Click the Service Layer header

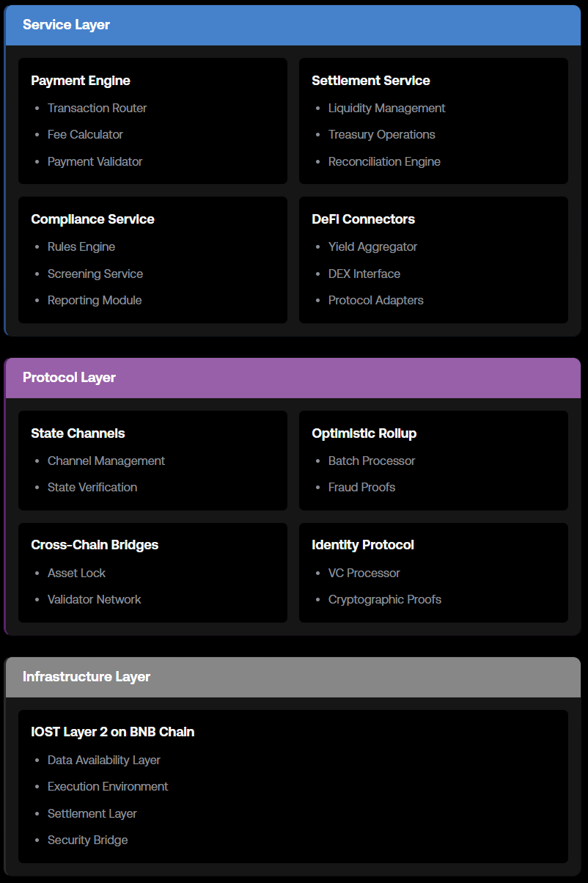coord(293,25)
